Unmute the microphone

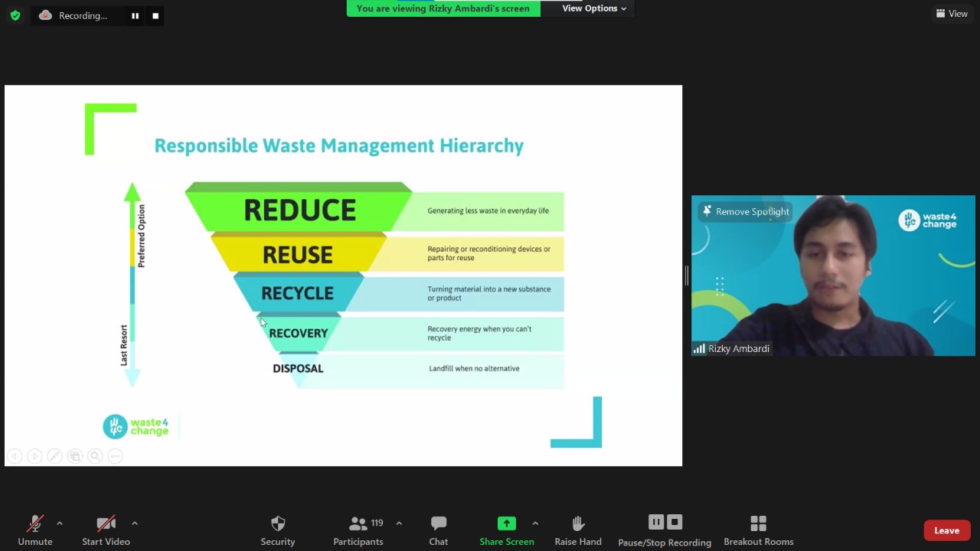pyautogui.click(x=35, y=530)
